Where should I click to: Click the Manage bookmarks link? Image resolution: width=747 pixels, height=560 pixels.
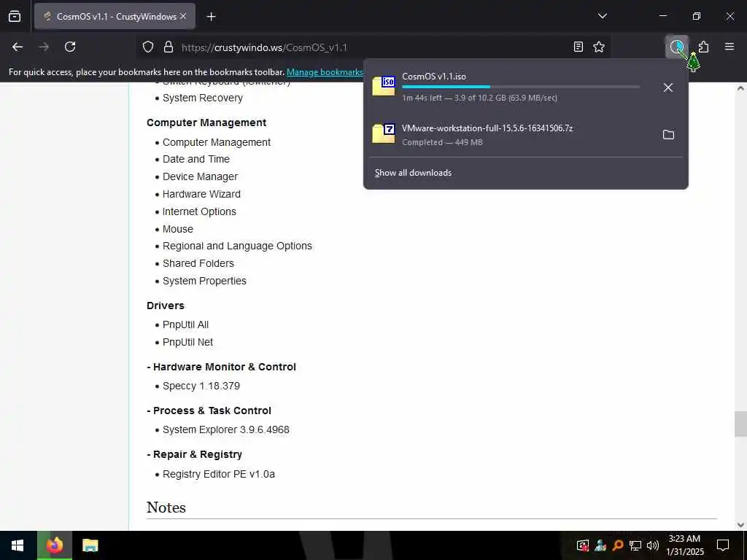tap(325, 72)
